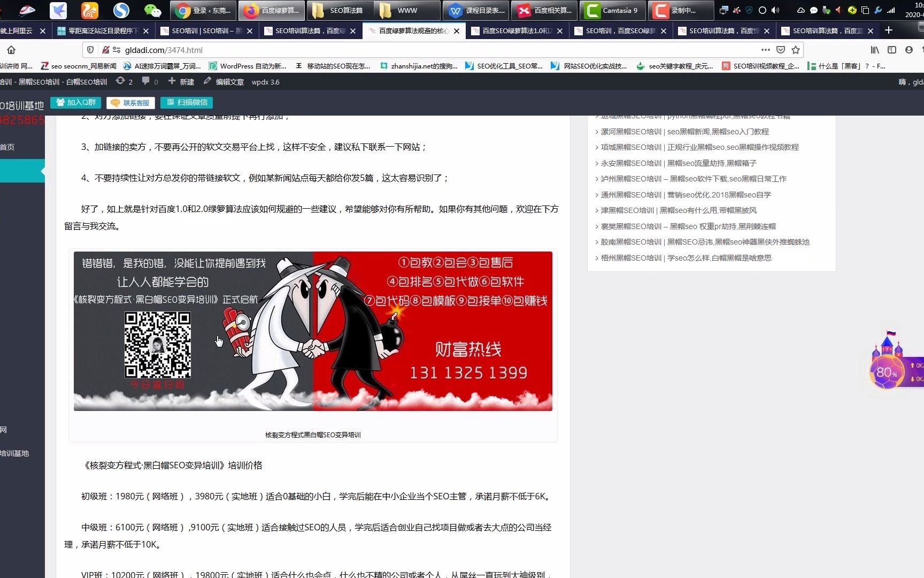924x578 pixels.
Task: Switch to the 百度SEO绿萝算法1.0和2 tab
Action: (517, 31)
